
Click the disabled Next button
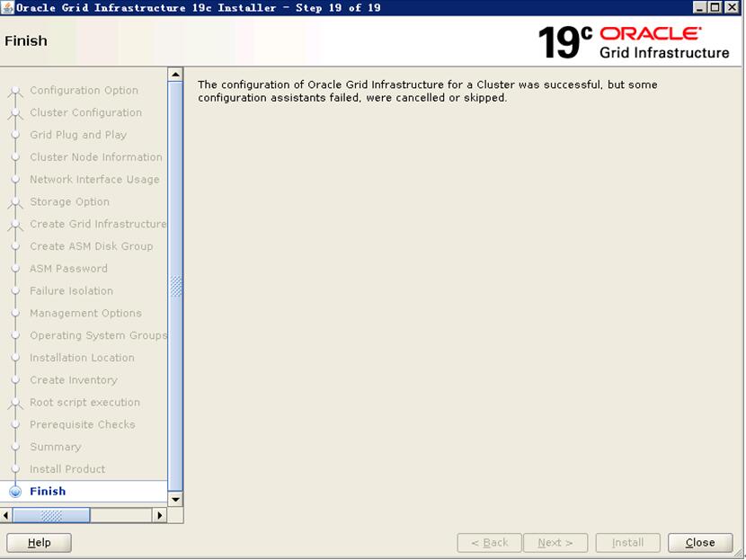click(x=555, y=542)
